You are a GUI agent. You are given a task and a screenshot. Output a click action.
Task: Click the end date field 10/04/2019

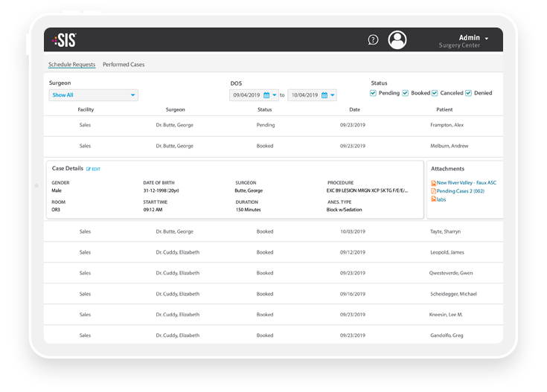tap(304, 95)
